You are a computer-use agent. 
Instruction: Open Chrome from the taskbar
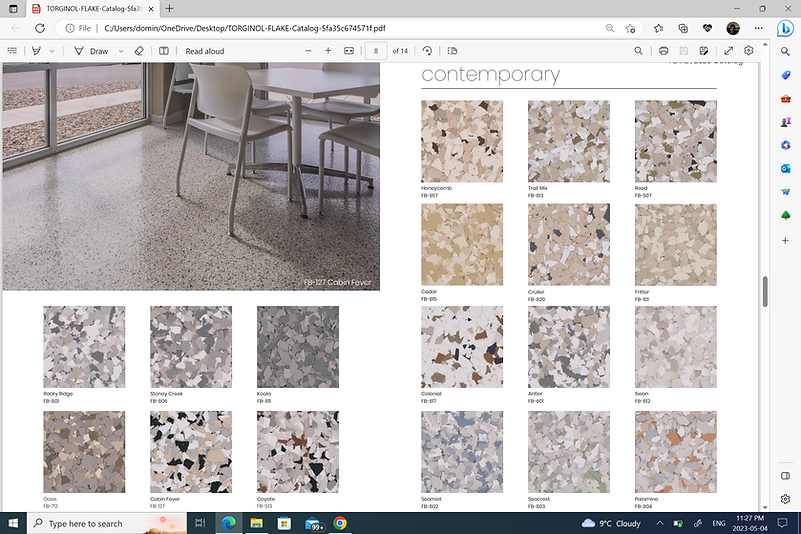(340, 523)
